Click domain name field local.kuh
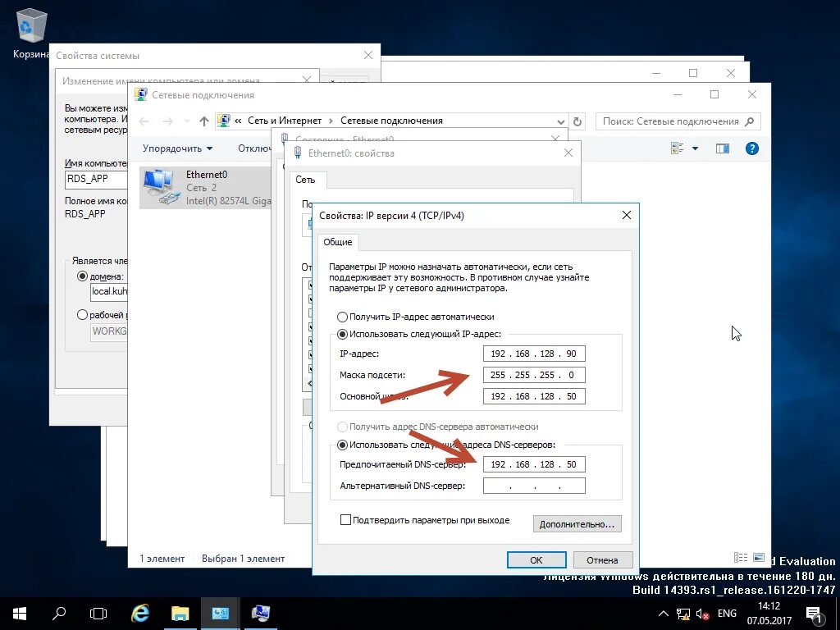The width and height of the screenshot is (840, 630). point(109,291)
